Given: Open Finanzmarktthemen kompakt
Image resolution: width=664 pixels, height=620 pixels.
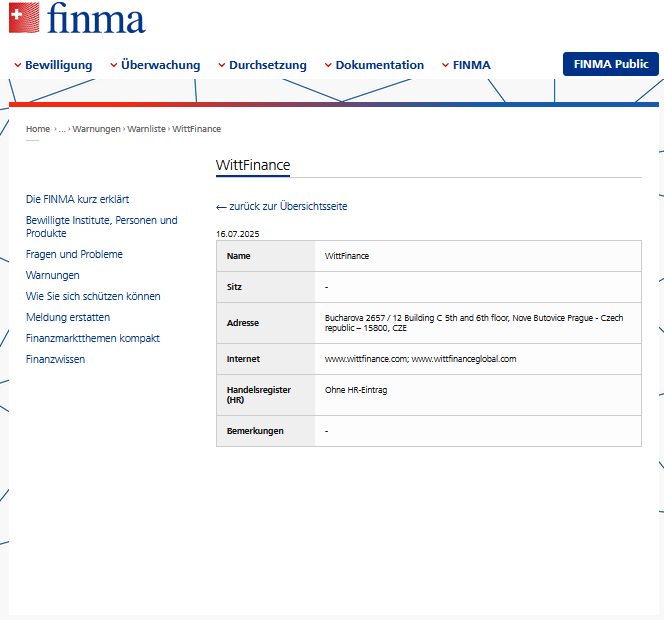Looking at the screenshot, I should point(93,338).
